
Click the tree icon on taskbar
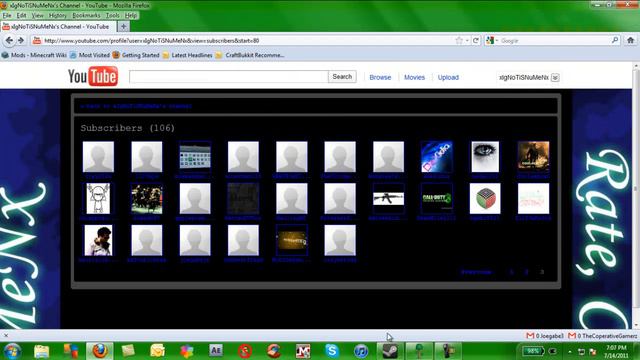coord(419,351)
